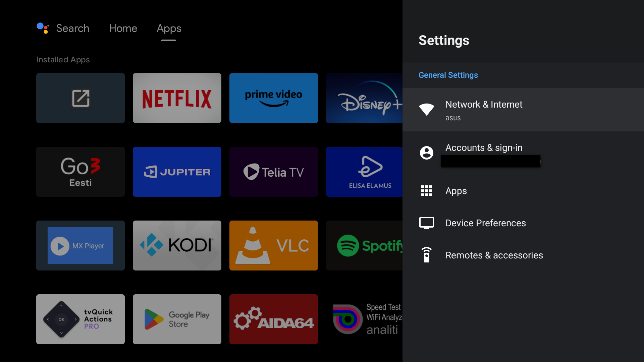
Task: Click the Wi-Fi network icon
Action: pos(427,109)
